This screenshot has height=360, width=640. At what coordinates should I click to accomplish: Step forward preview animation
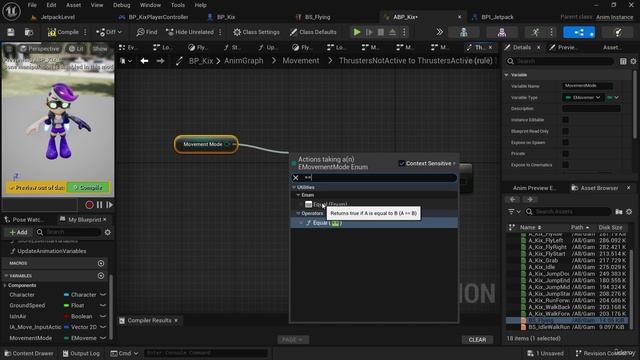[109, 205]
